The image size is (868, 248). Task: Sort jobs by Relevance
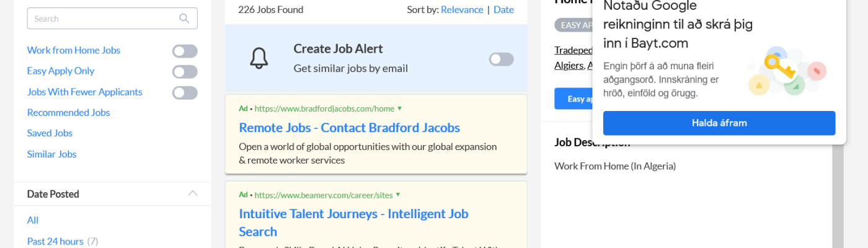(x=462, y=10)
